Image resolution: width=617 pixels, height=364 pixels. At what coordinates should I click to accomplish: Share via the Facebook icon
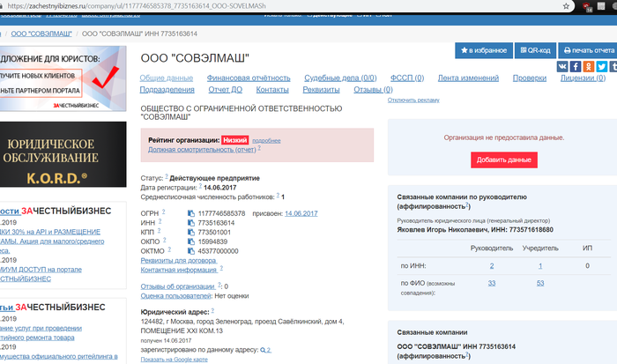click(576, 66)
